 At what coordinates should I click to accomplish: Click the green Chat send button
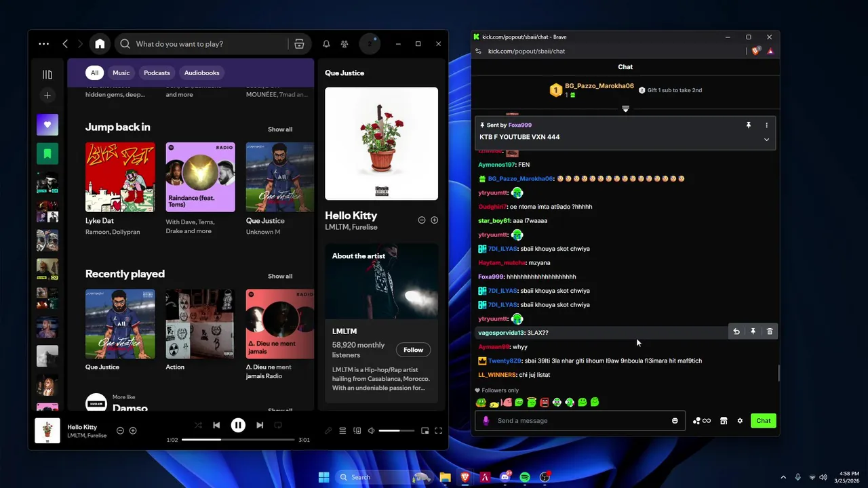(764, 421)
